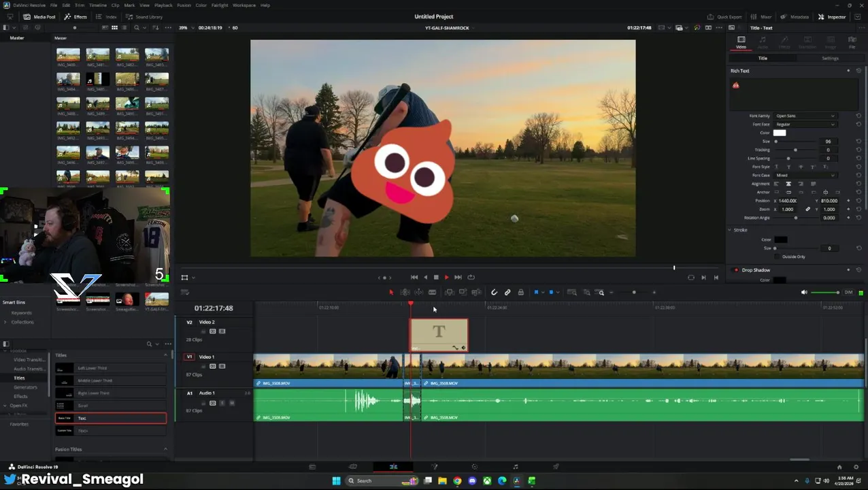This screenshot has height=490, width=868.
Task: Select the arrow Selection Mode tool
Action: 391,293
